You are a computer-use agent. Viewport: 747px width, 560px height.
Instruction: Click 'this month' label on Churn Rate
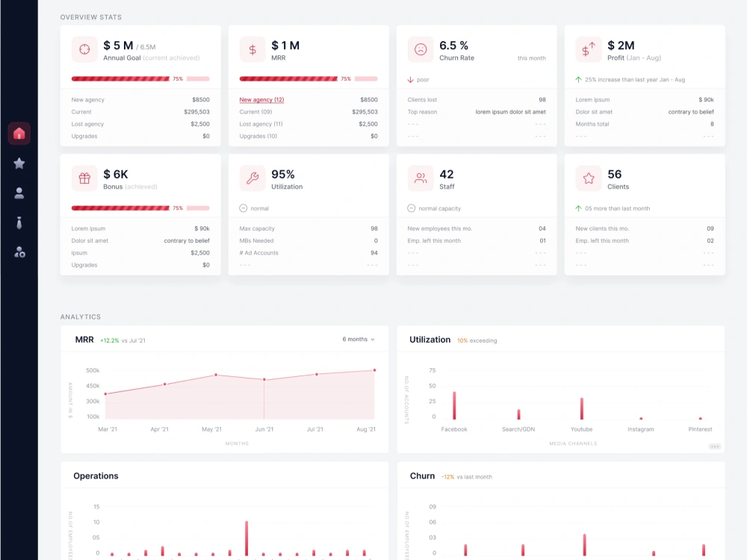coord(532,58)
